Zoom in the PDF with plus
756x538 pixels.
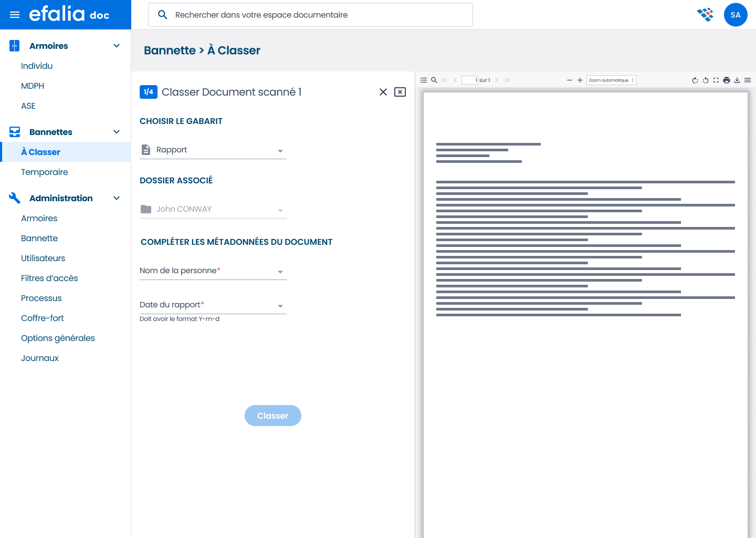click(x=580, y=80)
